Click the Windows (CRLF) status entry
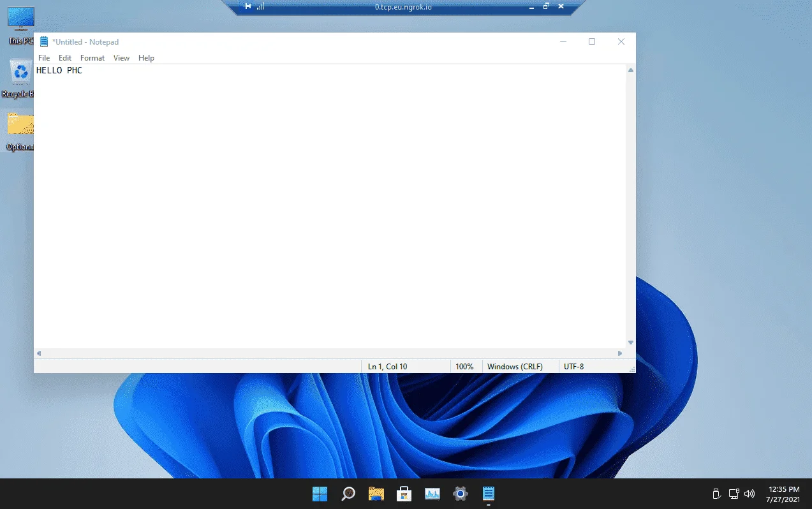Image resolution: width=812 pixels, height=509 pixels. [515, 366]
